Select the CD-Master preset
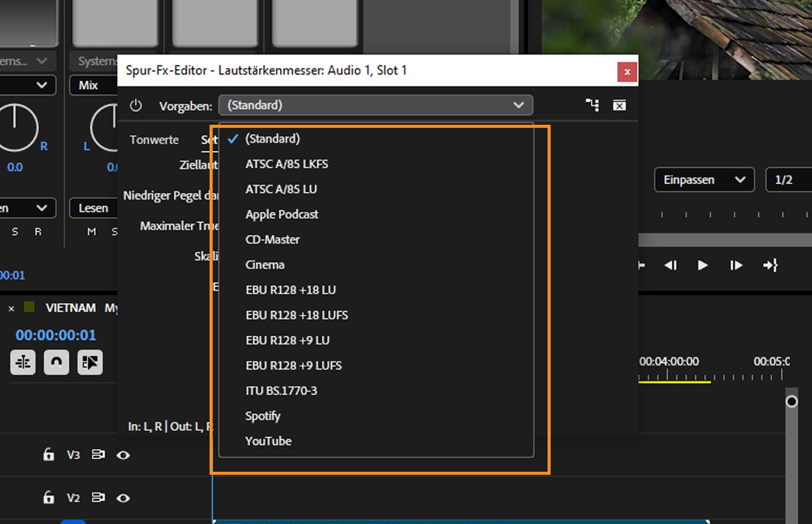The image size is (812, 524). click(376, 239)
